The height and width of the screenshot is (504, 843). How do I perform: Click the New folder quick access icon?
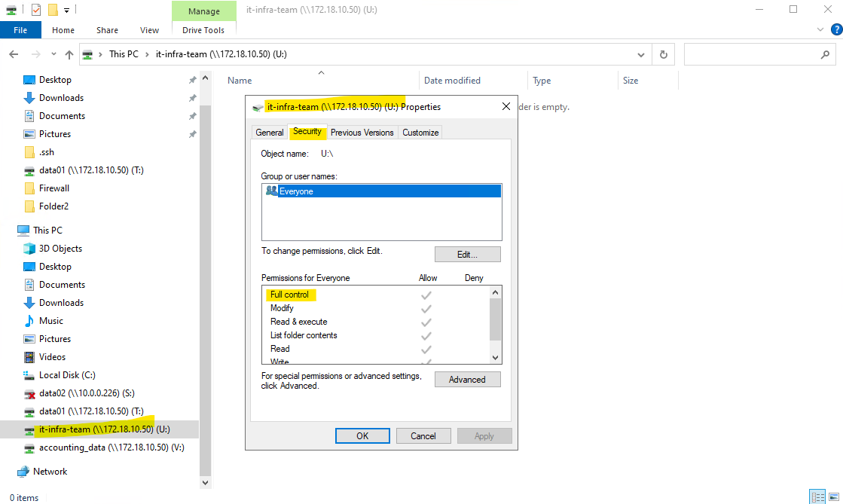(53, 10)
